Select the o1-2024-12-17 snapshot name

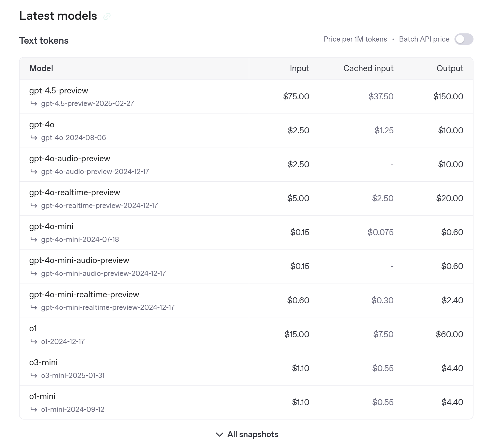coord(63,342)
